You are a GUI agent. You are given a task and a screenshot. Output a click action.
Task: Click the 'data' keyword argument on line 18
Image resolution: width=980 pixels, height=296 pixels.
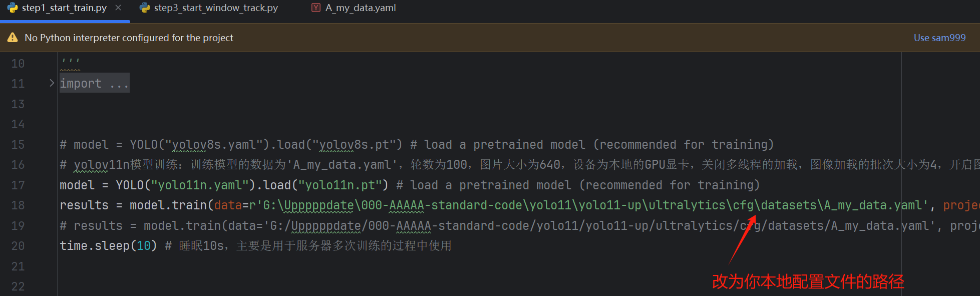click(228, 205)
